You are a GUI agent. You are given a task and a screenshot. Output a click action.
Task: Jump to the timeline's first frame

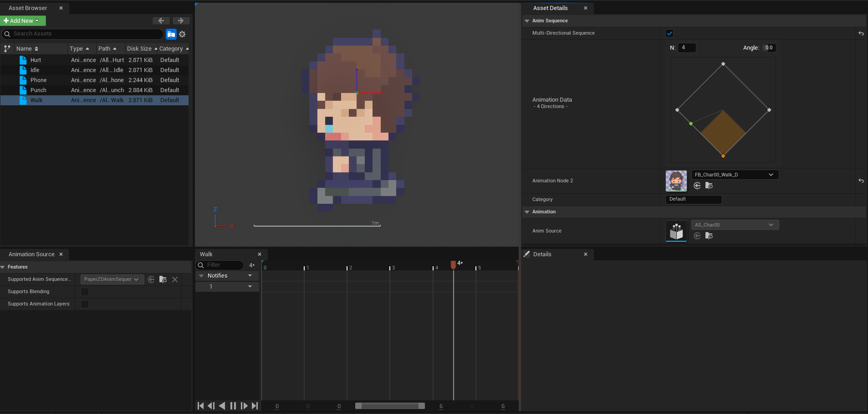click(201, 406)
